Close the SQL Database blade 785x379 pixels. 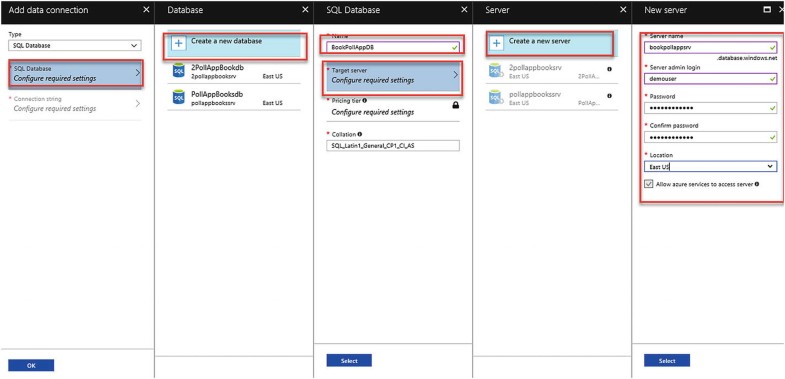pyautogui.click(x=464, y=10)
